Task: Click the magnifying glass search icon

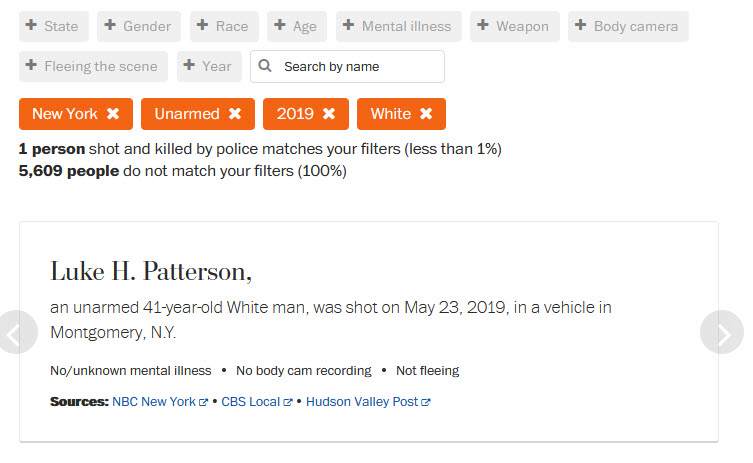Action: click(265, 66)
